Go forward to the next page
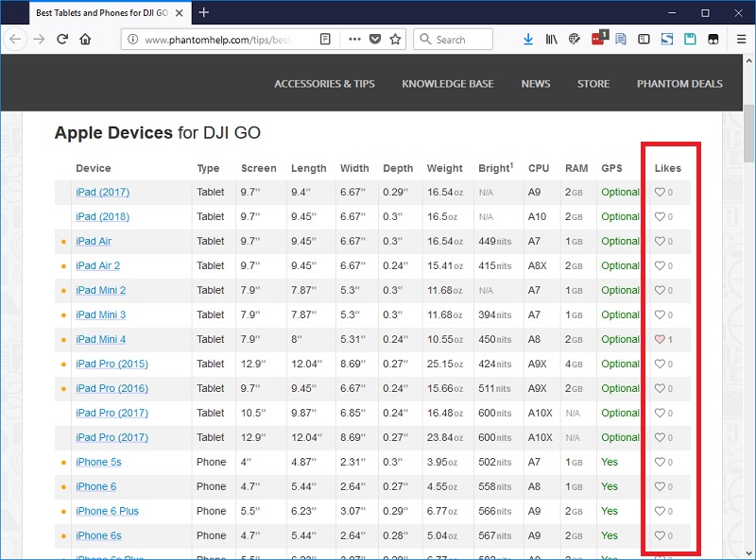This screenshot has height=560, width=756. click(39, 39)
